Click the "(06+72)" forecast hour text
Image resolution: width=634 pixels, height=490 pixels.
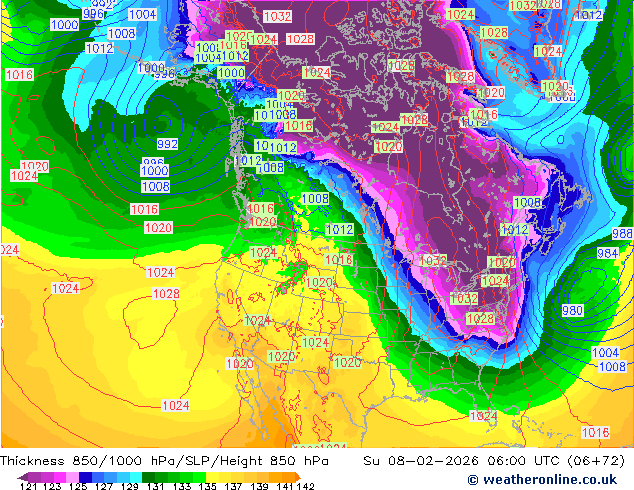click(596, 461)
